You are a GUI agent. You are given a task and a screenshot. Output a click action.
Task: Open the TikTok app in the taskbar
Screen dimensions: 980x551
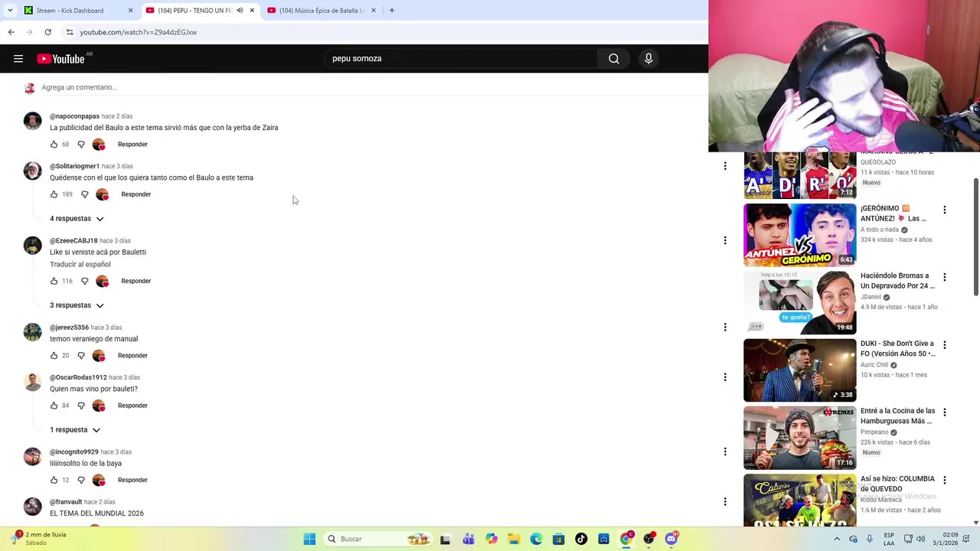pyautogui.click(x=581, y=539)
